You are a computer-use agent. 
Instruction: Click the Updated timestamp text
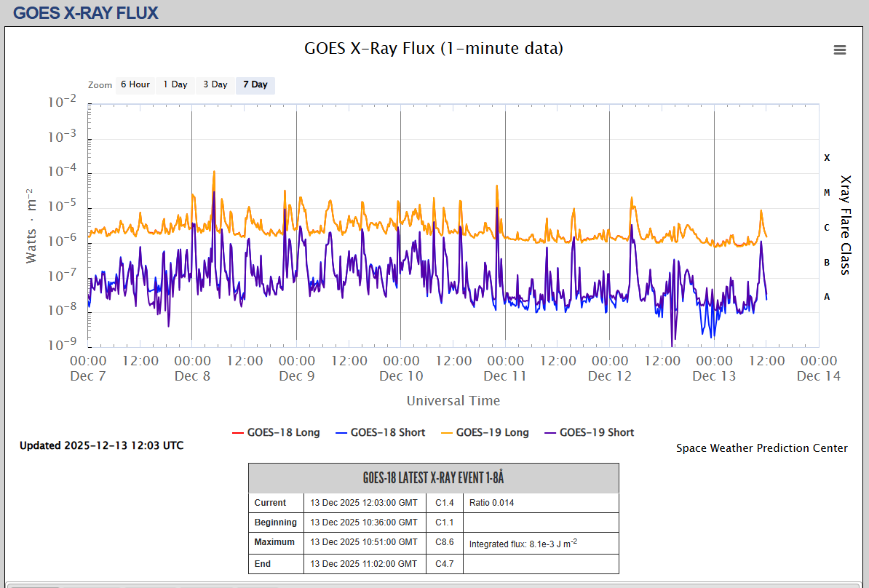point(102,445)
